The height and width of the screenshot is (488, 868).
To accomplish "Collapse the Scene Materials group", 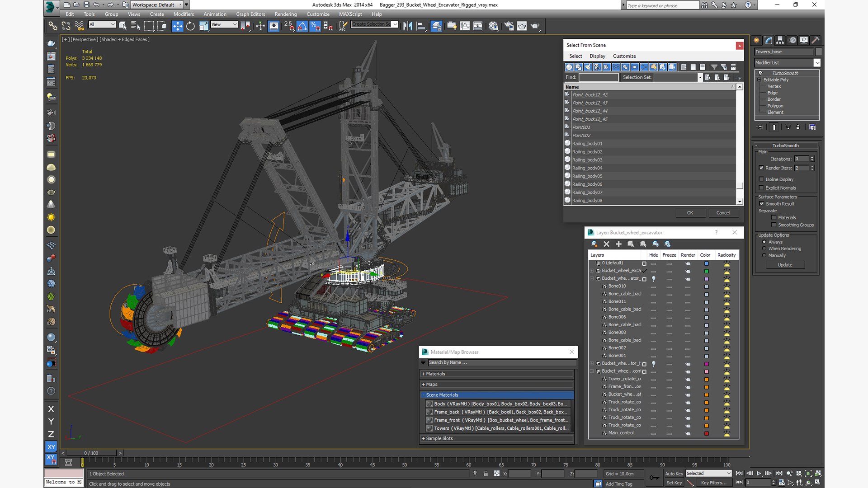I will pyautogui.click(x=496, y=395).
